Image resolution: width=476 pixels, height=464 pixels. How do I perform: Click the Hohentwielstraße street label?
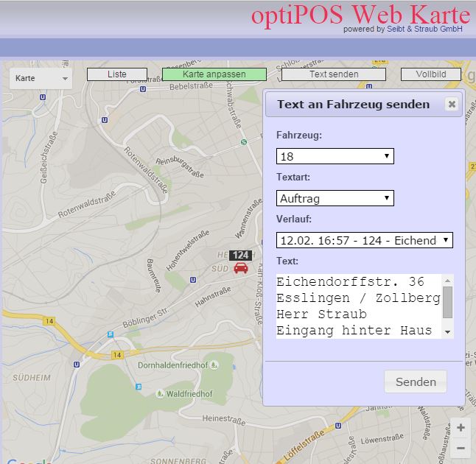188,250
